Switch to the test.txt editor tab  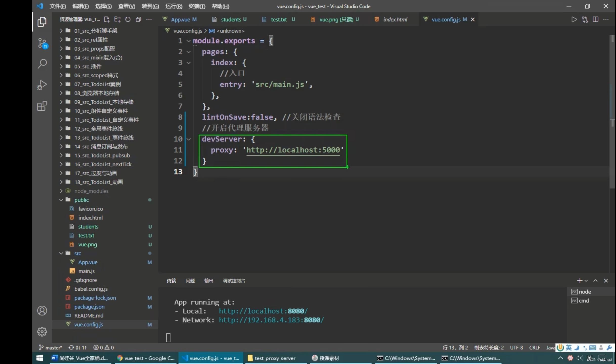coord(279,19)
